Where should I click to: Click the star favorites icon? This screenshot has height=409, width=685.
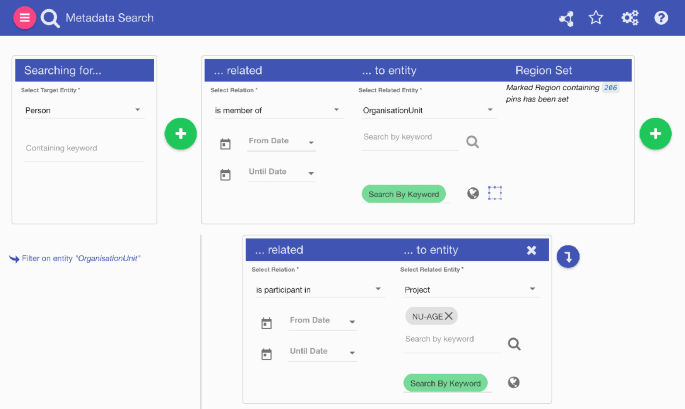click(596, 18)
